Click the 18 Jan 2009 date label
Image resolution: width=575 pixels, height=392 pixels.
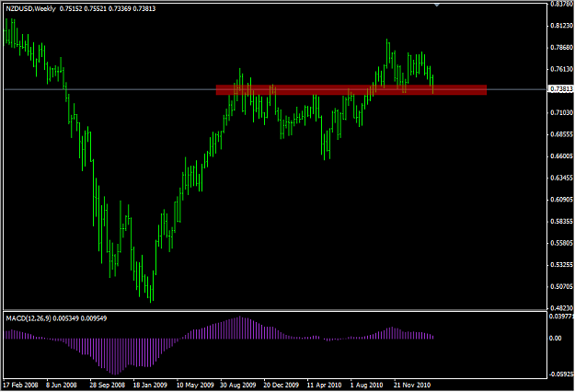(150, 385)
